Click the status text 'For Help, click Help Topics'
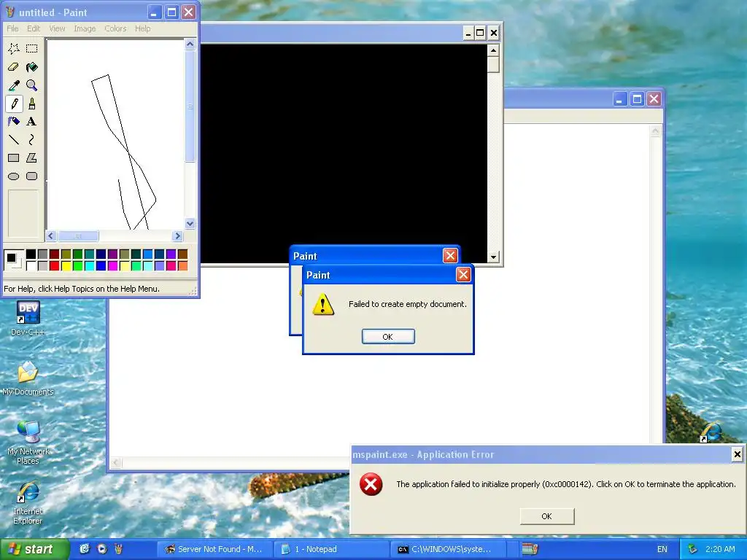 tap(82, 289)
